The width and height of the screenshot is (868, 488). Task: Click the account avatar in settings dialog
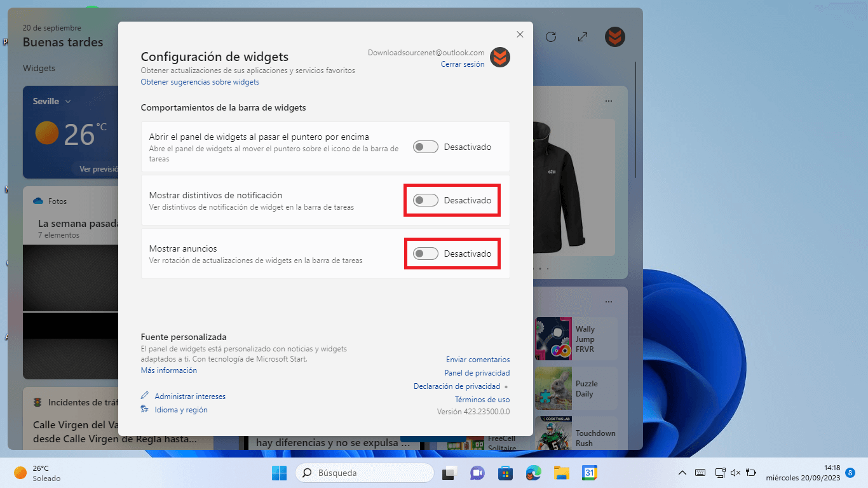tap(500, 57)
